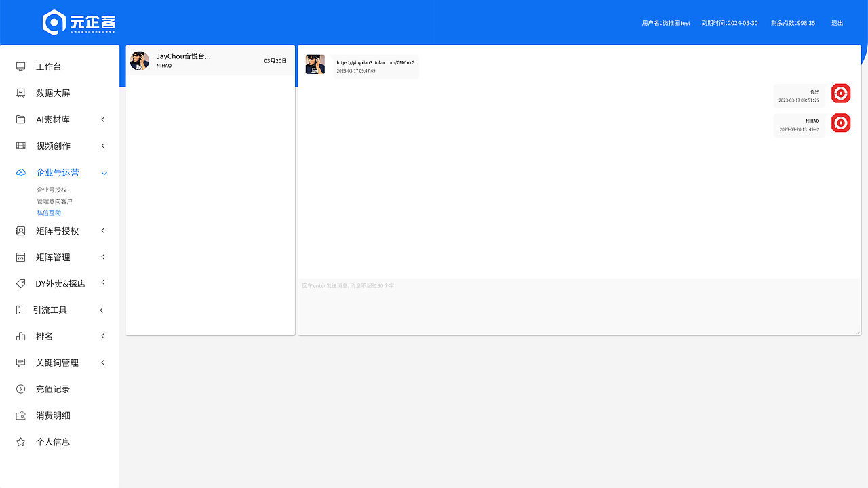Select the 企业号授权 submenu item

[x=52, y=190]
